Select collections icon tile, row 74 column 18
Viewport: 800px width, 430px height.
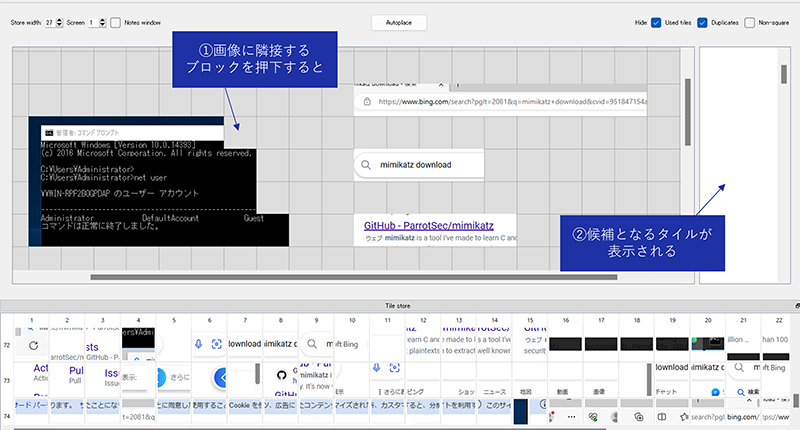(x=637, y=411)
